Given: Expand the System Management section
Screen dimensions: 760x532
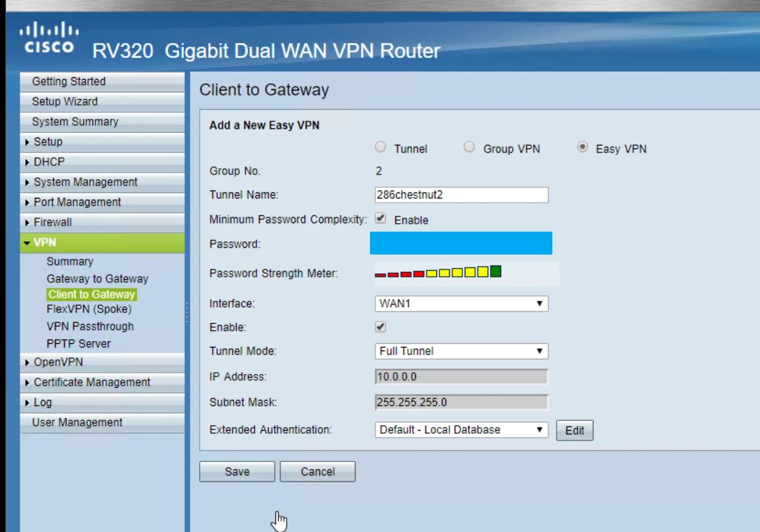Looking at the screenshot, I should click(102, 182).
